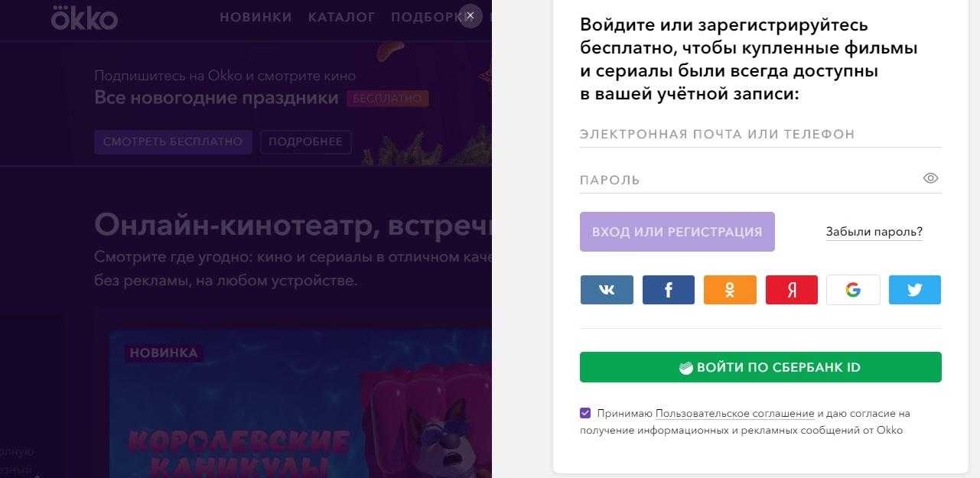Open the Забыли пароль? link

coord(874,232)
